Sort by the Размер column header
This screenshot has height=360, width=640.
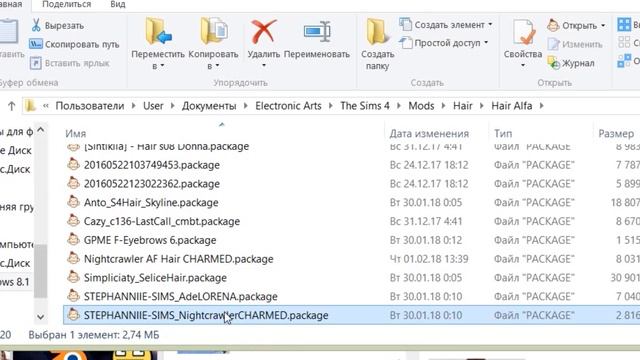616,134
